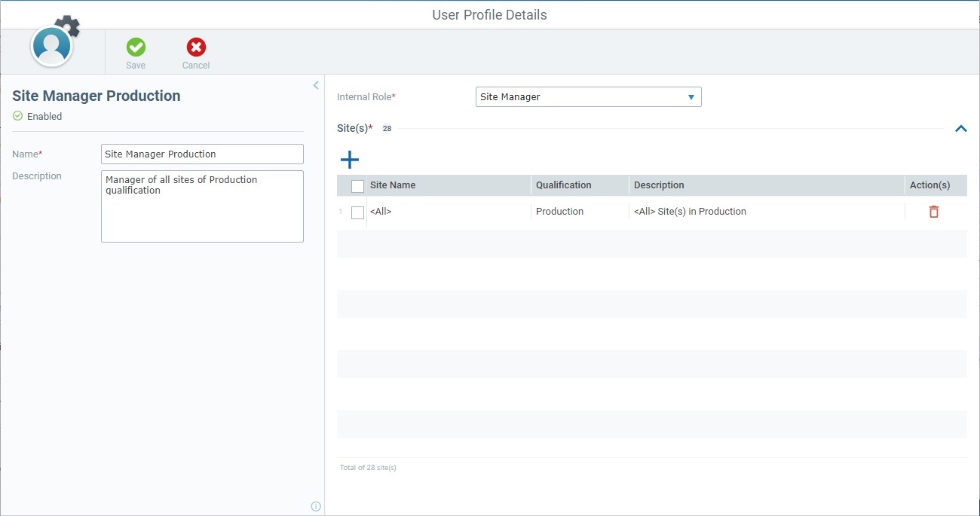Open the info icon at bottom of left panel

(x=315, y=506)
